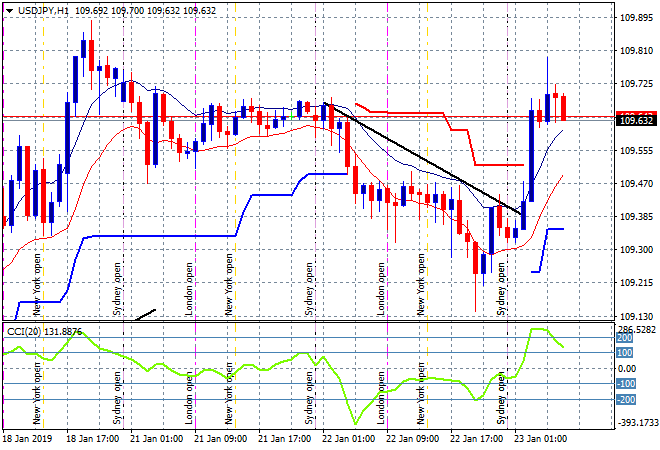This screenshot has width=660, height=450.
Task: Click the red horizontal current price line
Action: (x=300, y=117)
